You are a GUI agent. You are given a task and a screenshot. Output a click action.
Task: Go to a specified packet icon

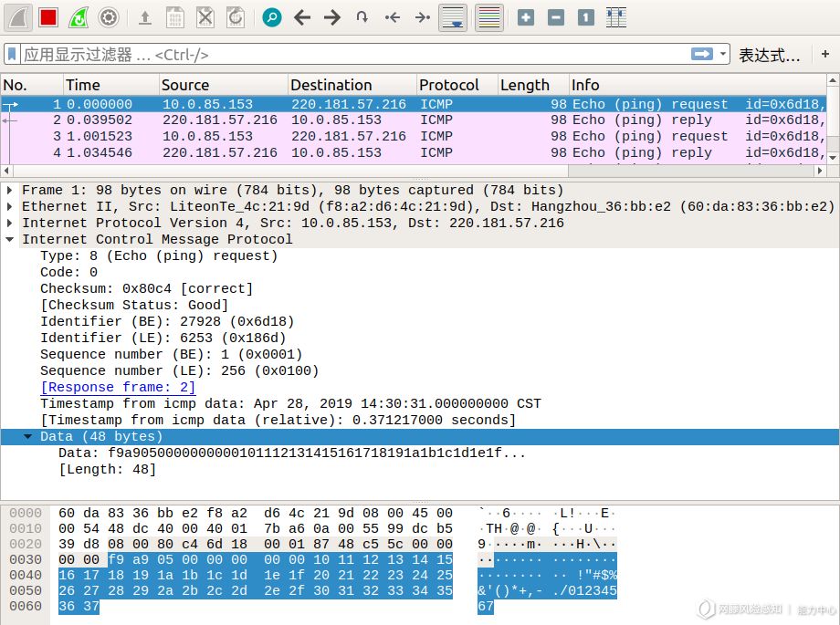(362, 17)
